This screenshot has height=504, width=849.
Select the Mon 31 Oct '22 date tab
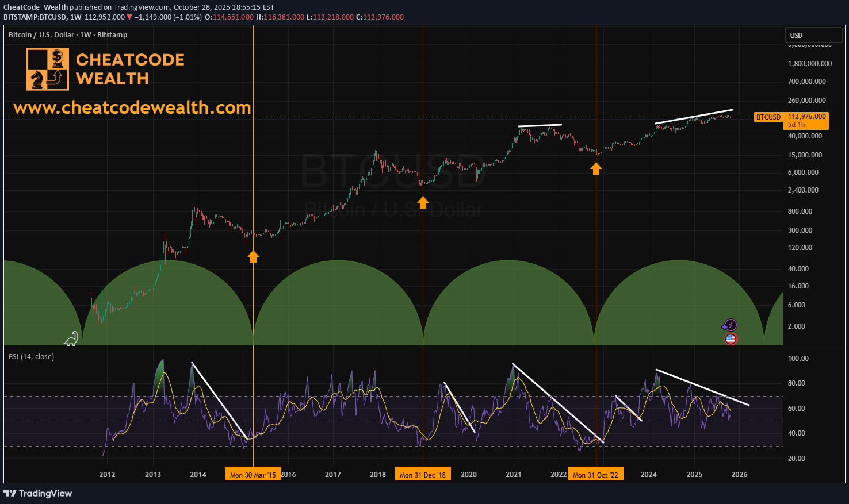[595, 474]
